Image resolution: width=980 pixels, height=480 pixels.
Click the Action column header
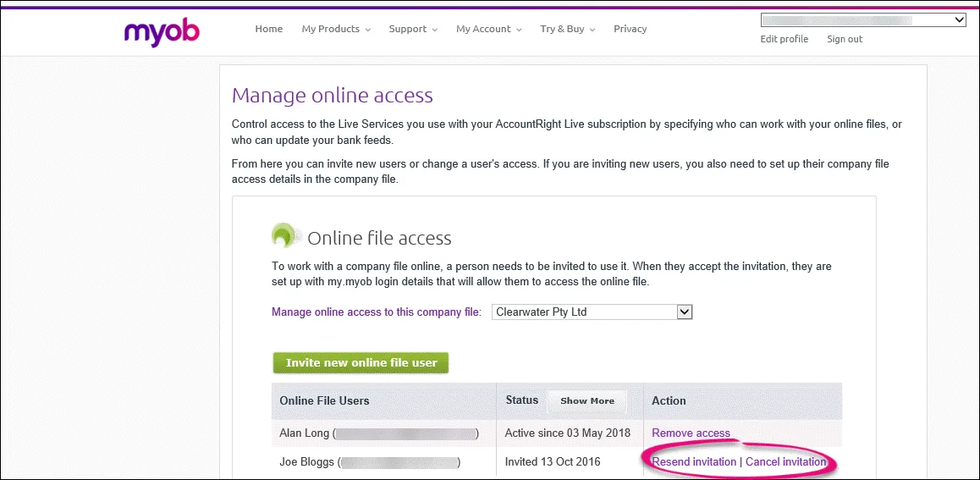coord(669,400)
